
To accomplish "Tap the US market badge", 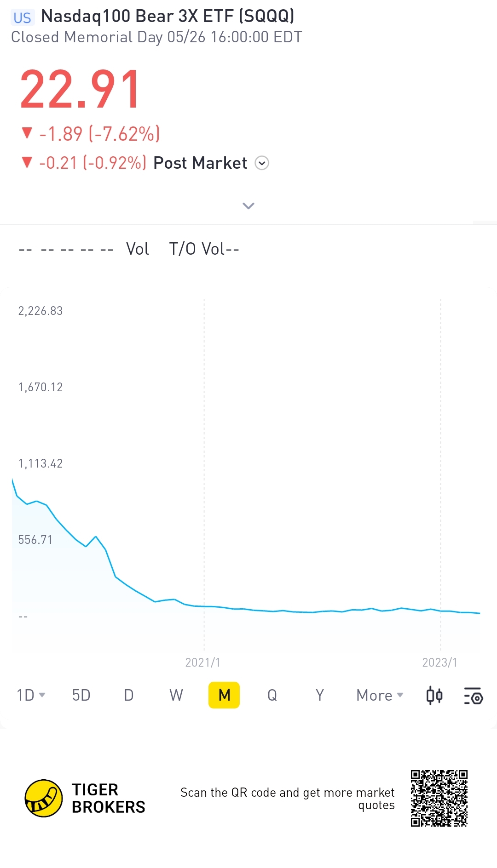I will coord(22,17).
